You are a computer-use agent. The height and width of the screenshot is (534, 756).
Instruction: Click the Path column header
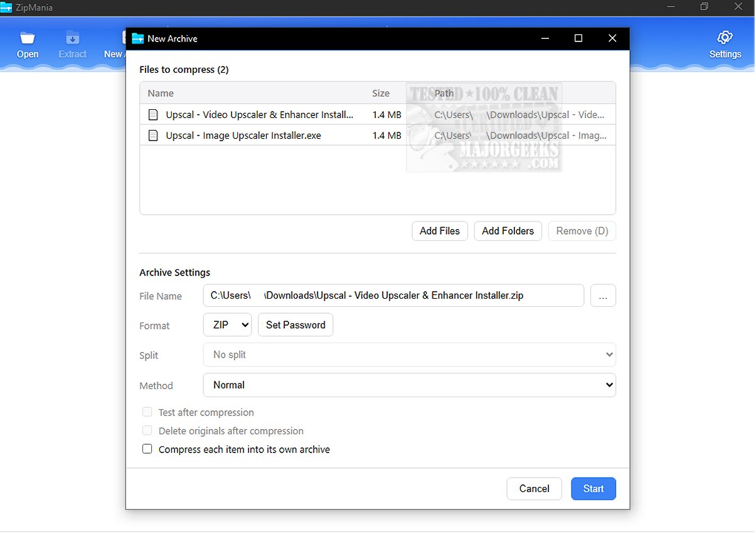(444, 93)
